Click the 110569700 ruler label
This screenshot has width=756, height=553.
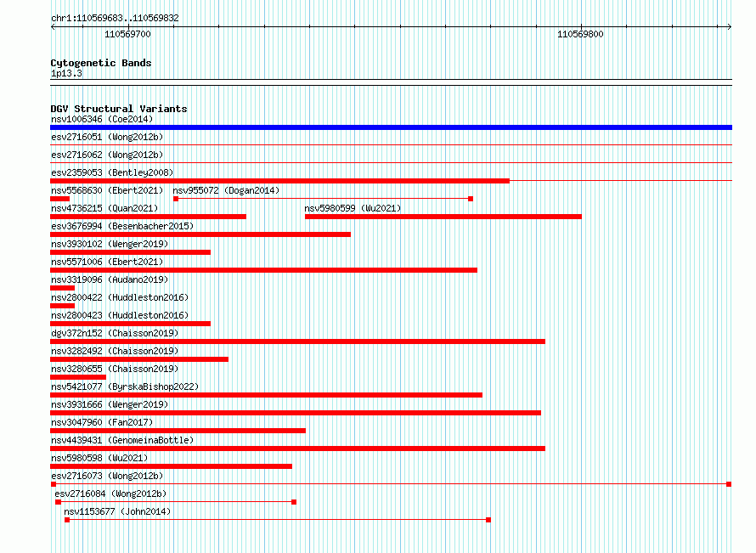(127, 34)
